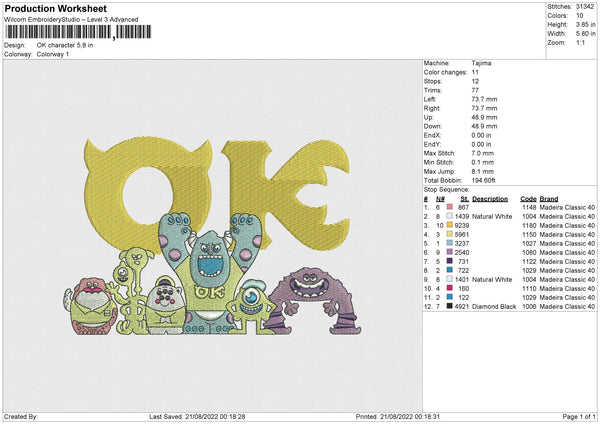The image size is (600, 424).
Task: Select the white swatch in the 1401 stitches row
Action: coord(449,279)
